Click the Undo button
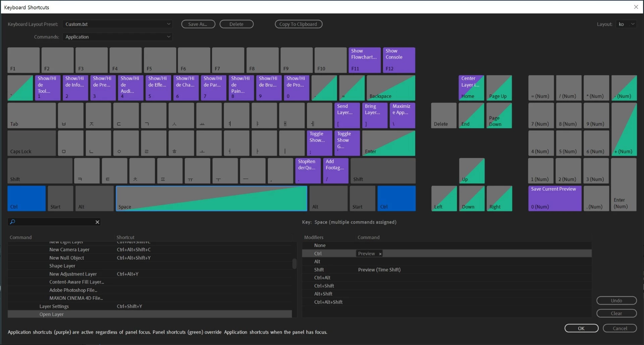The width and height of the screenshot is (644, 345). tap(616, 300)
